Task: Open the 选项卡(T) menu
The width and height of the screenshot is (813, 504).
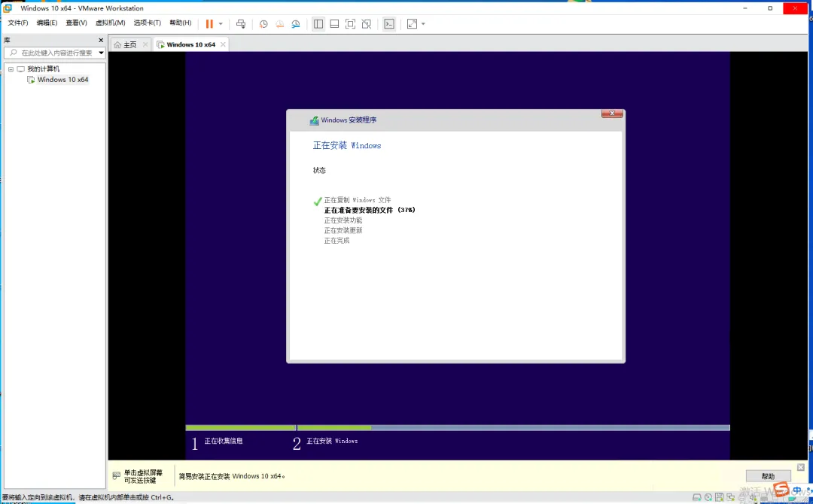Action: [148, 23]
